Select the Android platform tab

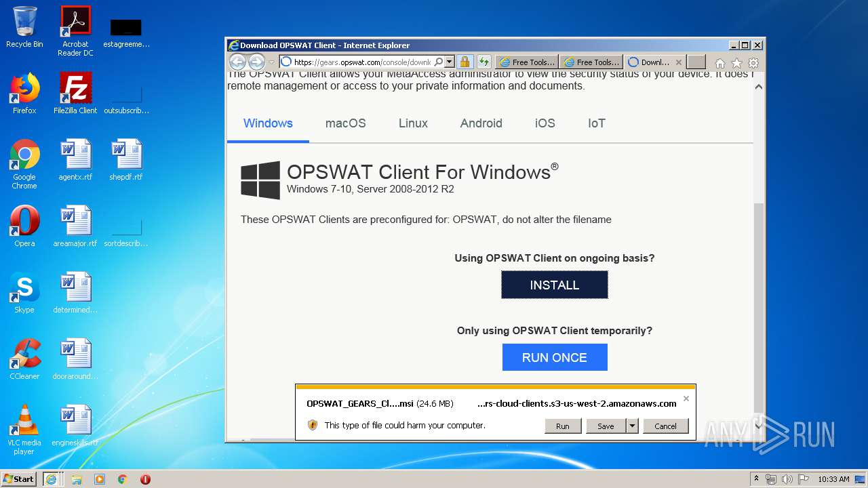coord(481,123)
